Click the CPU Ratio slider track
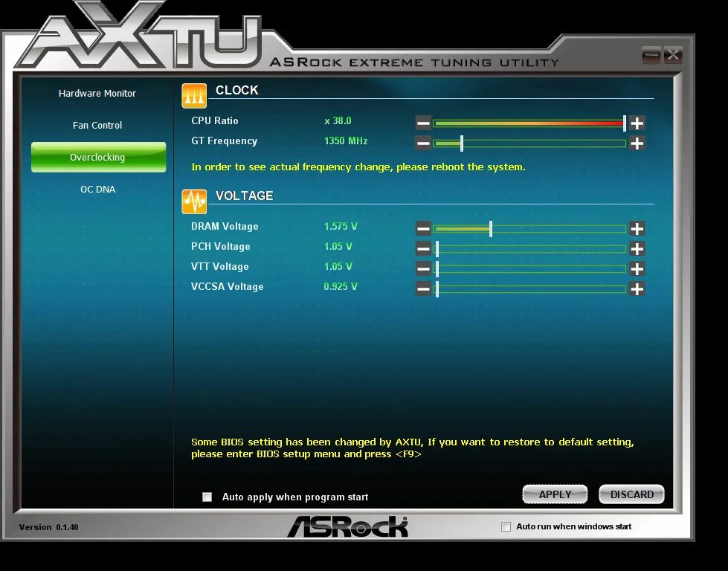Image resolution: width=728 pixels, height=571 pixels. coord(529,123)
